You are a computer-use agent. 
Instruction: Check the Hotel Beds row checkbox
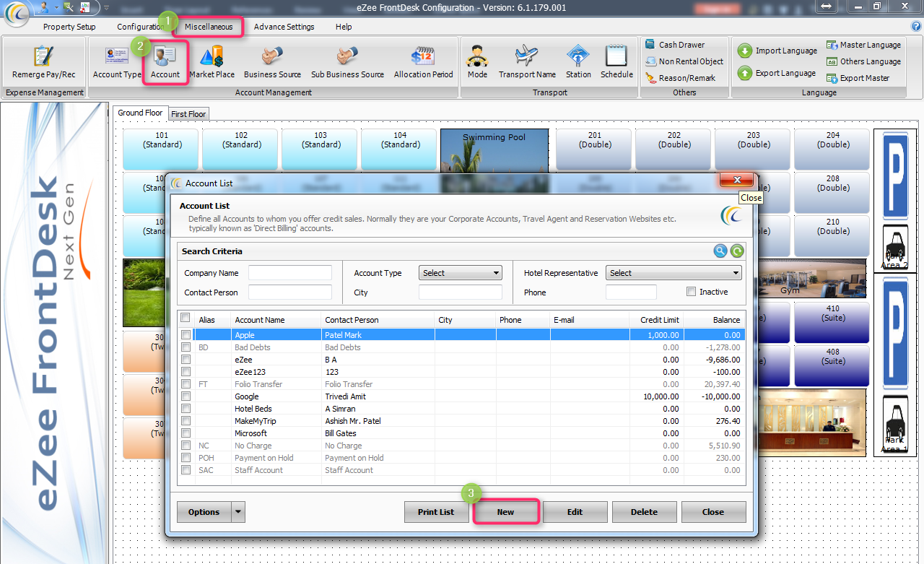186,409
